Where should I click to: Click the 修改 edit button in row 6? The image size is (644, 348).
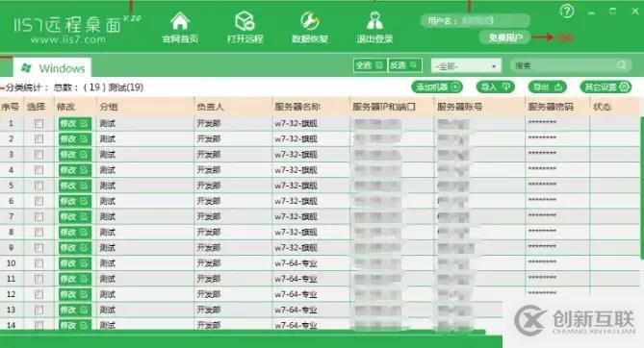tap(74, 201)
